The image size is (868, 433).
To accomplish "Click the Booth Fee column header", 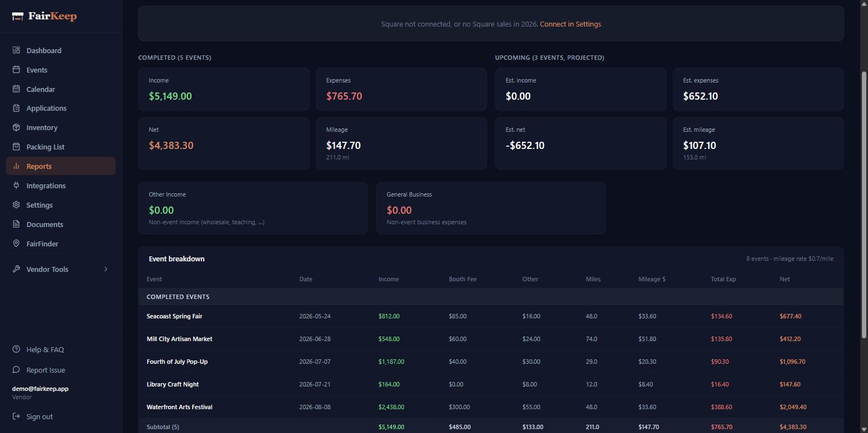I will [463, 279].
